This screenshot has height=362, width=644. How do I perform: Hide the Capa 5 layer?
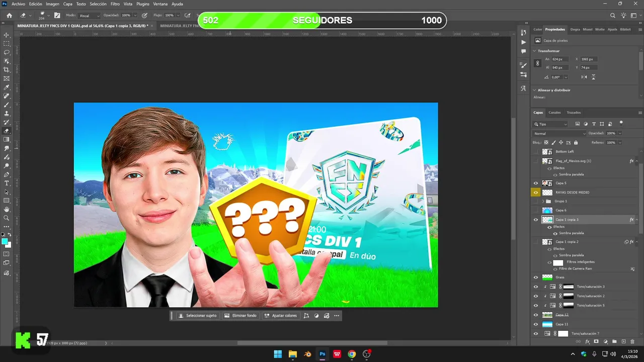click(x=536, y=183)
